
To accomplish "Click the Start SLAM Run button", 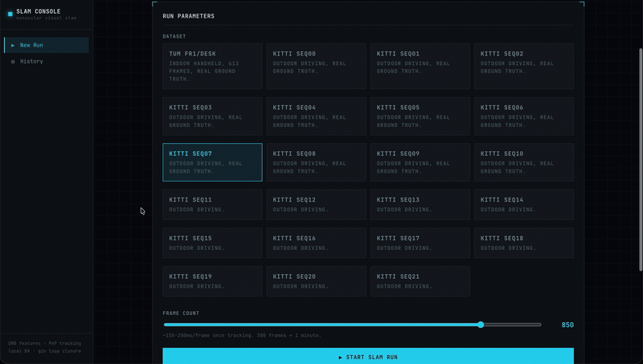I will point(368,356).
